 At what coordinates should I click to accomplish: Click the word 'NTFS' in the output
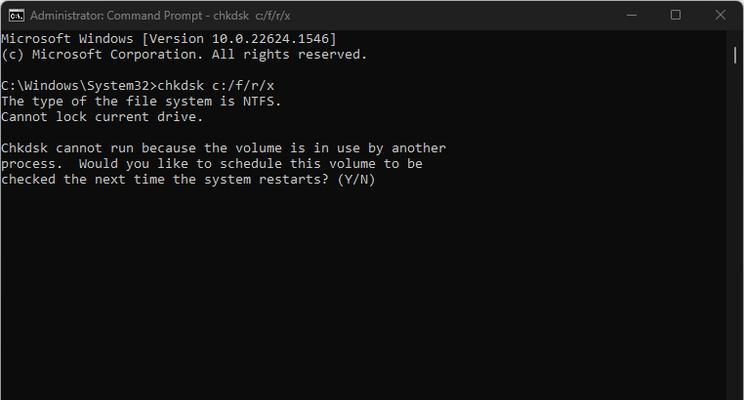(259, 101)
